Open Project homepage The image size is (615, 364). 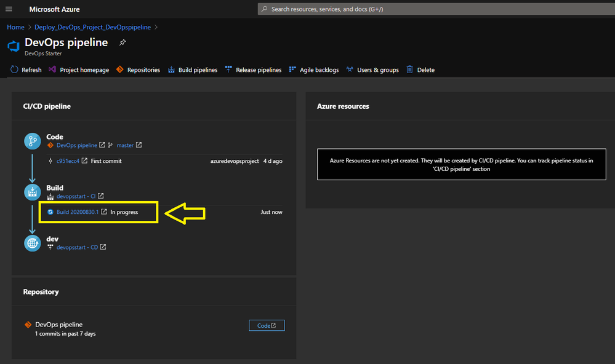[84, 69]
